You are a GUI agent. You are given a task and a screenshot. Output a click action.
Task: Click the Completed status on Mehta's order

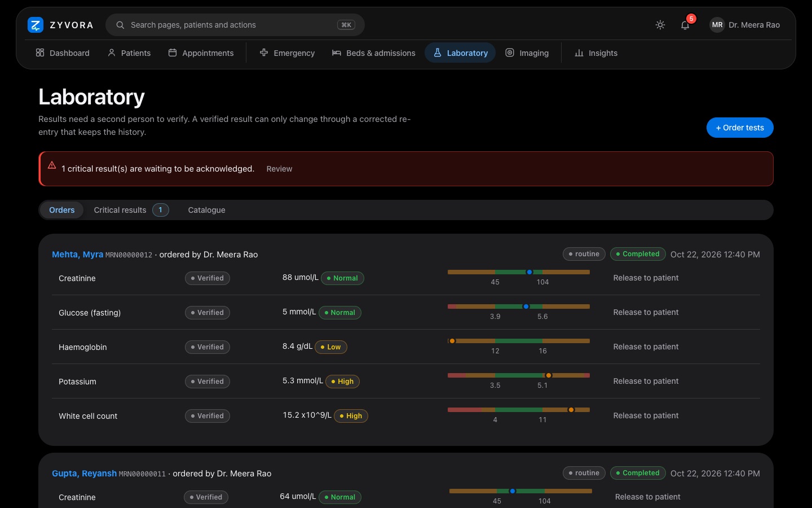pos(638,254)
